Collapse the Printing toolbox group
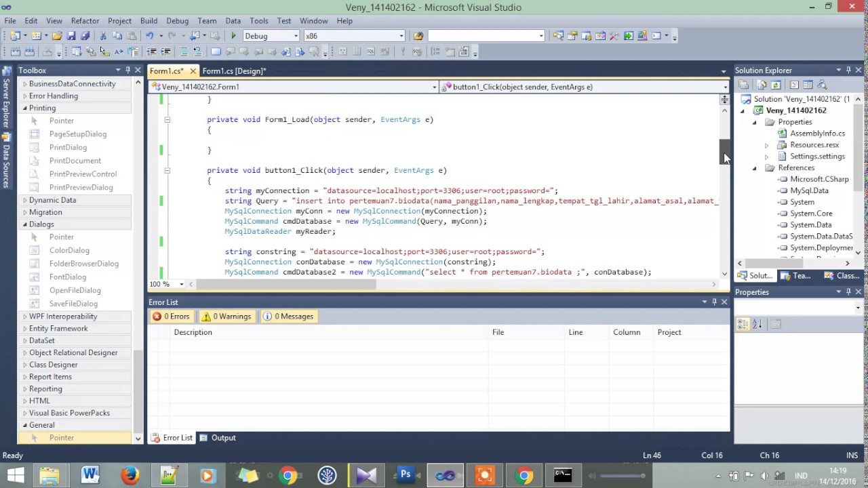The image size is (868, 488). 25,108
